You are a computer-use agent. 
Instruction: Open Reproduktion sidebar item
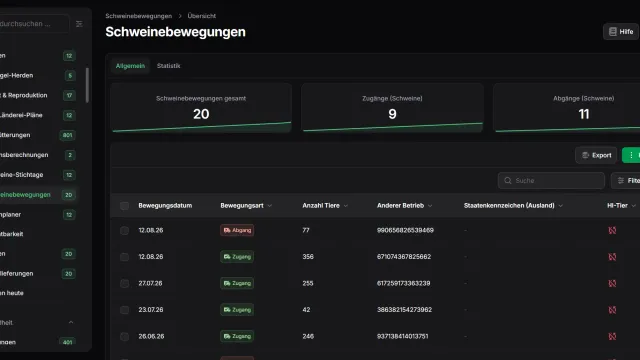point(38,96)
